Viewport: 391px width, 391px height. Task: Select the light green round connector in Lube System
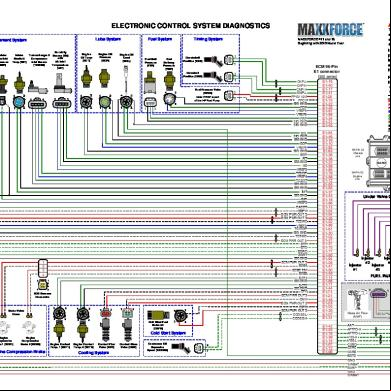105,102
